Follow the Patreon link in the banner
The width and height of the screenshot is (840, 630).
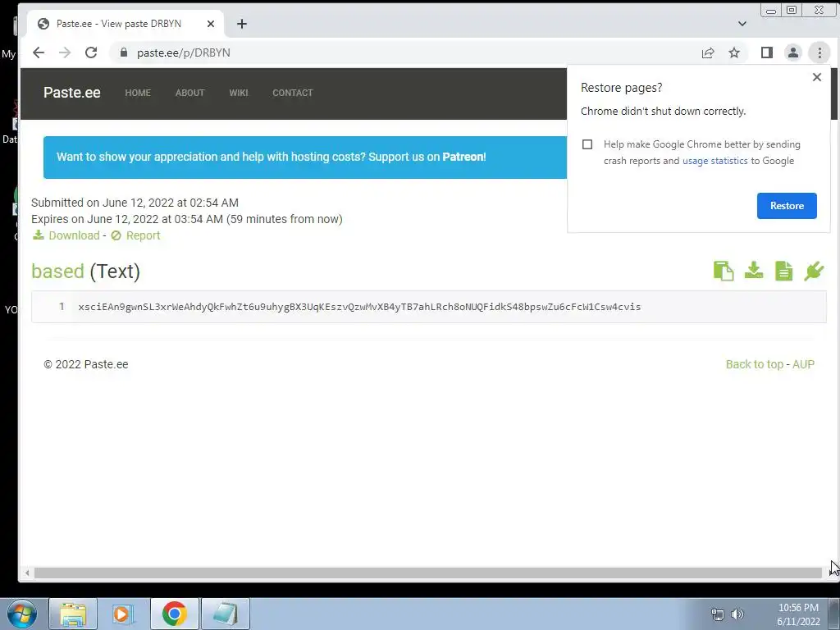coord(463,157)
